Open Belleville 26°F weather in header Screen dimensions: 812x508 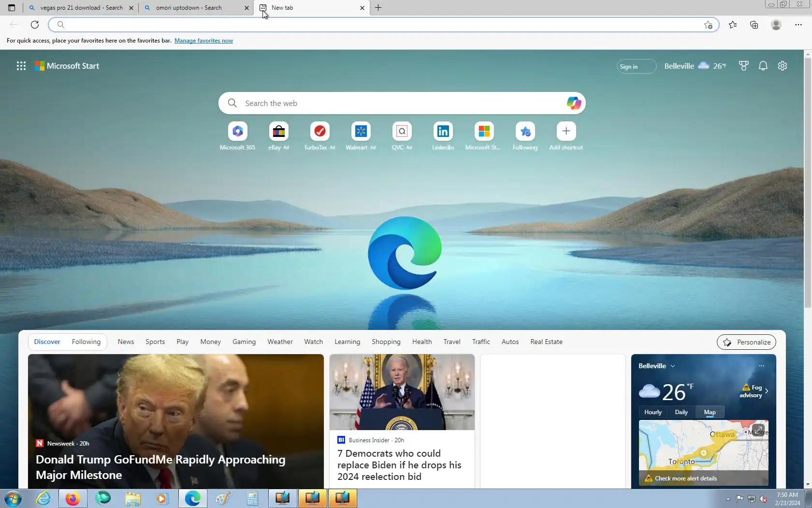[695, 66]
